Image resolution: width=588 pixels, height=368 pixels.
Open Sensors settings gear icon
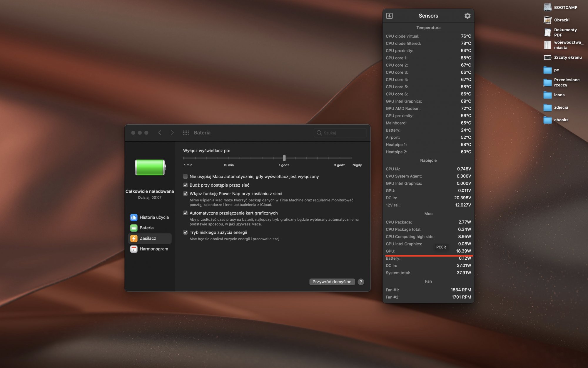coord(467,16)
